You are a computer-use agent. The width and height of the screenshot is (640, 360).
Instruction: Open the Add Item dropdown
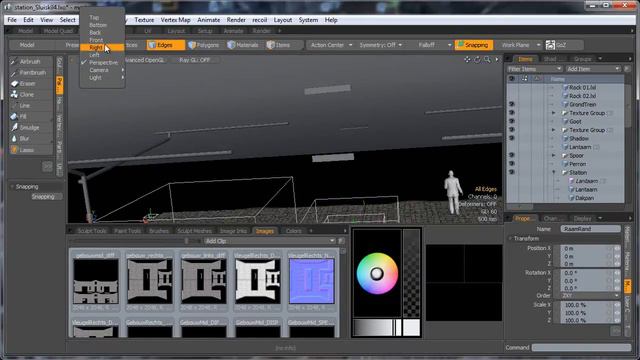coord(593,69)
